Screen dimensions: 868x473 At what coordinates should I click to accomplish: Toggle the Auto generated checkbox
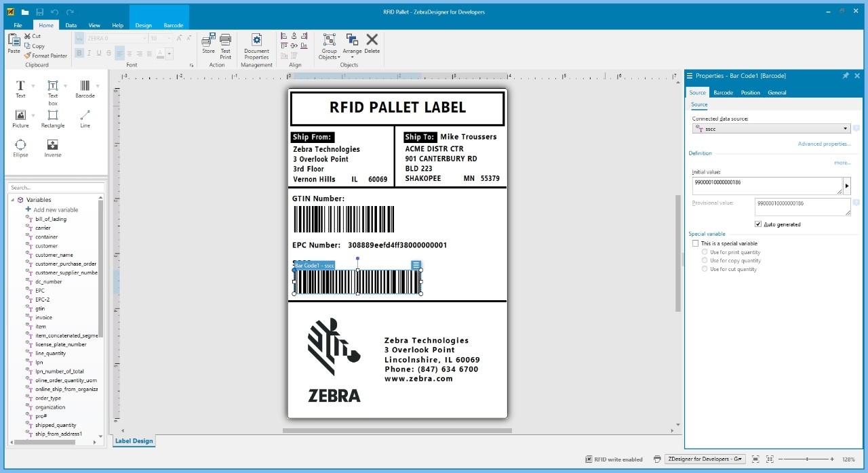pos(758,224)
